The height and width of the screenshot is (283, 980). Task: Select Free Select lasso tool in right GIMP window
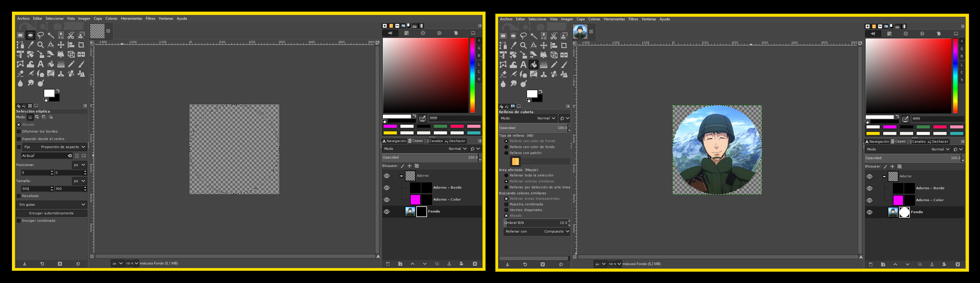[x=523, y=36]
